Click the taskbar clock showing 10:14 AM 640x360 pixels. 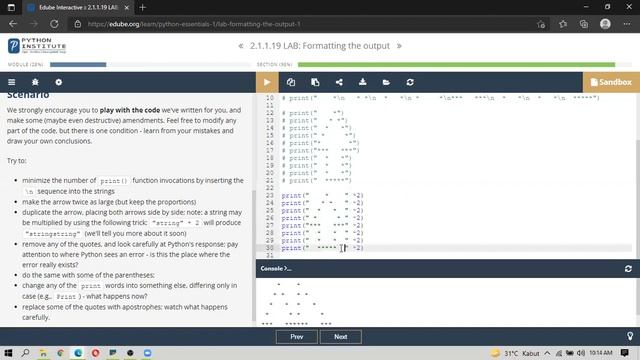pos(601,353)
